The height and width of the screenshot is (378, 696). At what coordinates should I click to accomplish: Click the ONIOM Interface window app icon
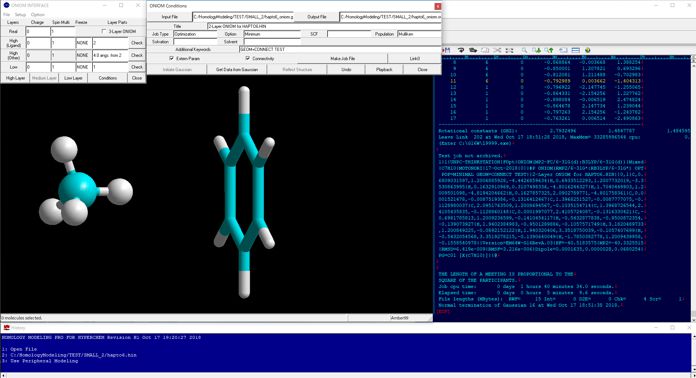click(x=6, y=5)
